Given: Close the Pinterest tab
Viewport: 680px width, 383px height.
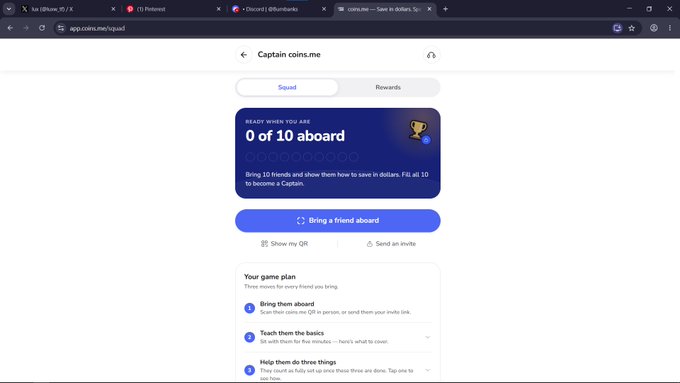Looking at the screenshot, I should click(219, 9).
